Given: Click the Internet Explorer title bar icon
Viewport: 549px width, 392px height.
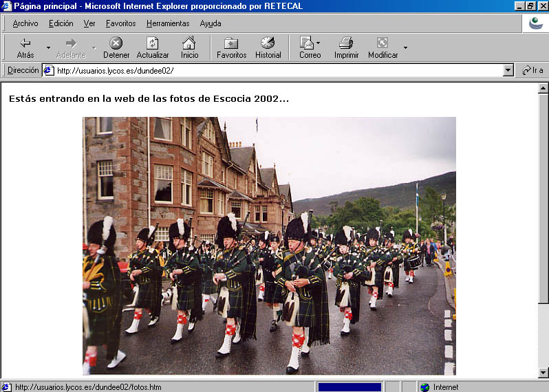Looking at the screenshot, I should [x=6, y=6].
